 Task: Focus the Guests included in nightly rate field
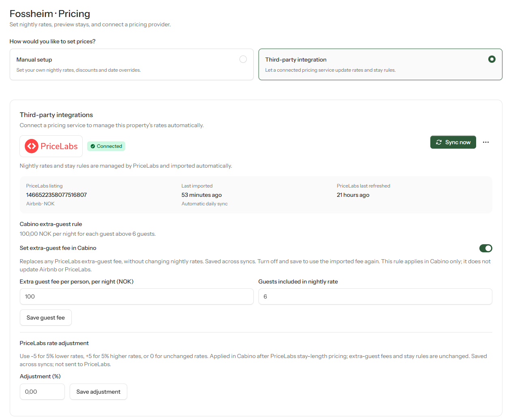coord(375,296)
